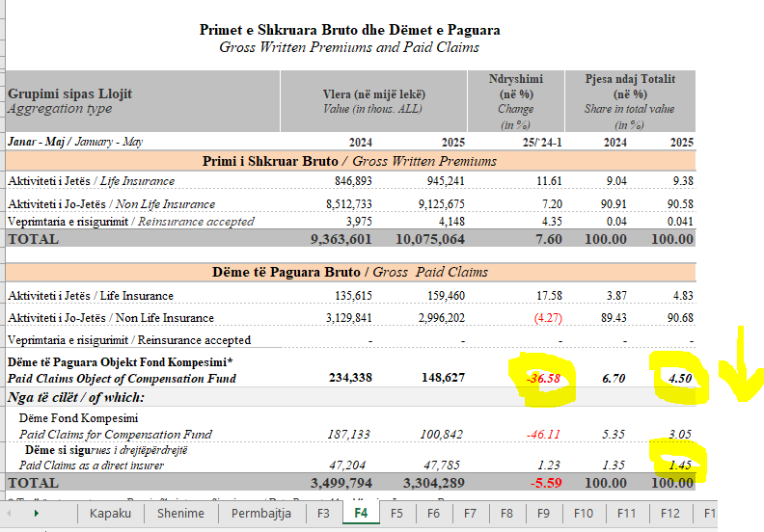Click the total premiums 2025 value 10,075,064
The width and height of the screenshot is (764, 532).
pos(430,239)
